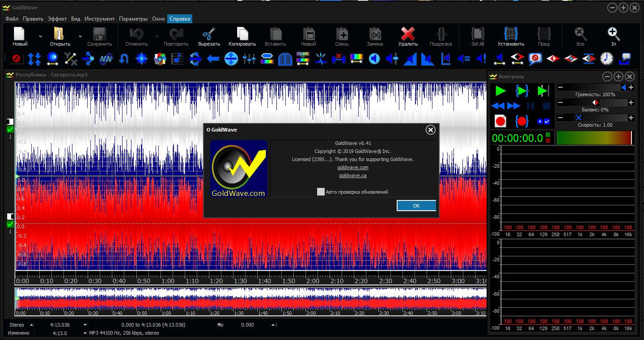Click the Копировать toolbar icon
Screen dimensions: 644x340
242,34
